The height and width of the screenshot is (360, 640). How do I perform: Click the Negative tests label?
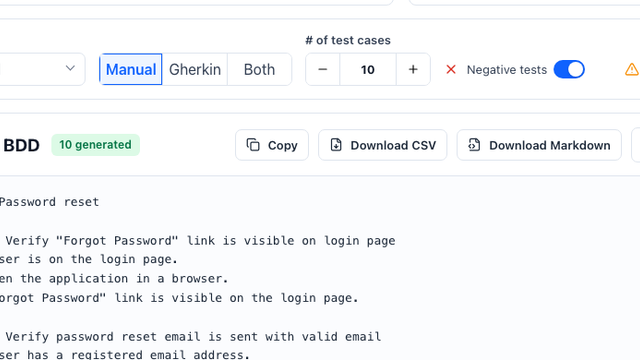pos(507,70)
